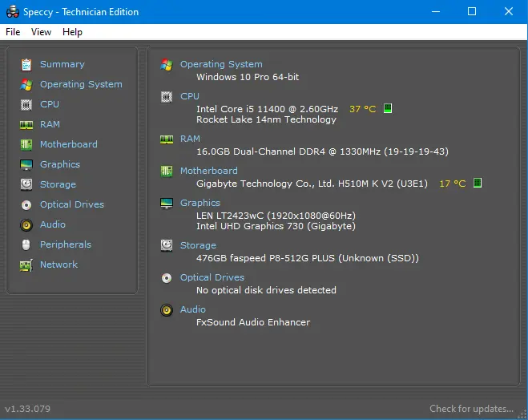
Task: Click the Motherboard icon in sidebar
Action: click(x=26, y=145)
